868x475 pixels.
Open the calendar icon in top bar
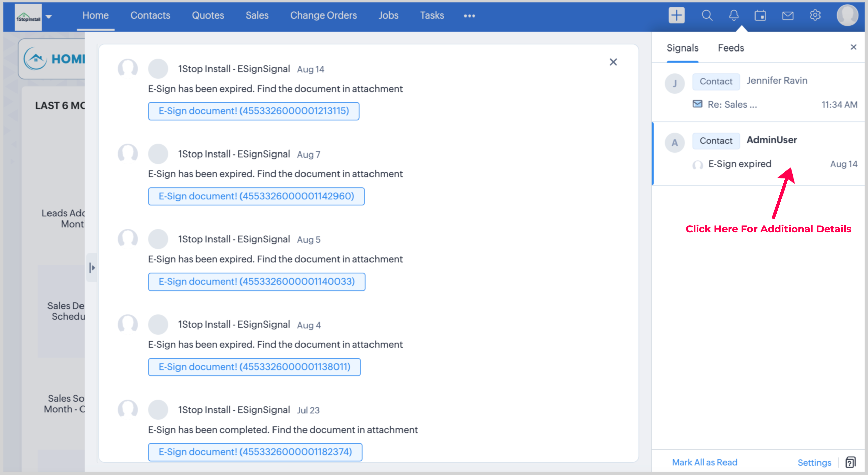click(x=760, y=15)
